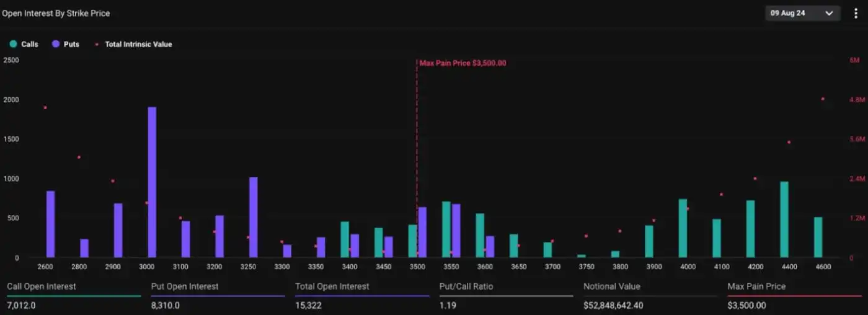Select the Put Open Interest stat
This screenshot has height=315, width=868.
pyautogui.click(x=185, y=296)
